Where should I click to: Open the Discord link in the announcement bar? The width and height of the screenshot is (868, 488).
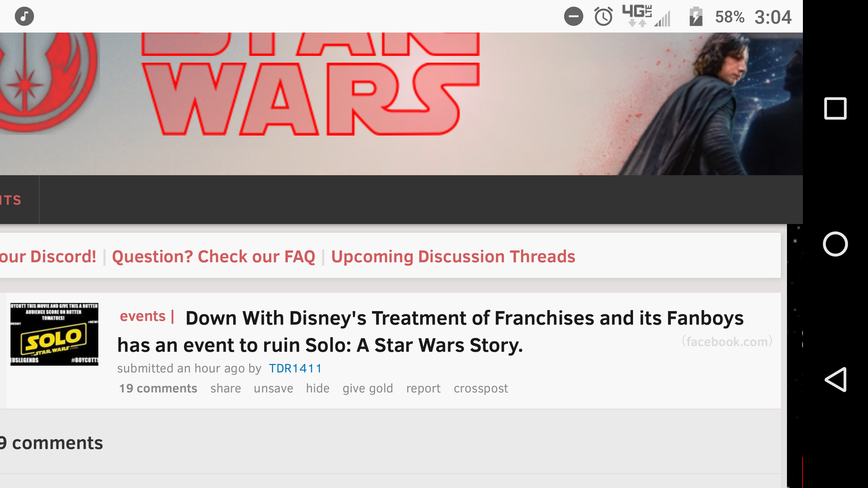(47, 257)
